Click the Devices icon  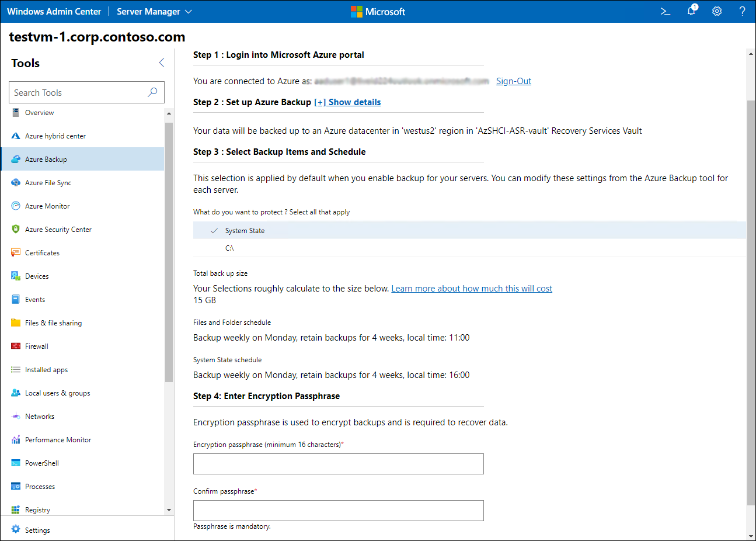click(16, 276)
